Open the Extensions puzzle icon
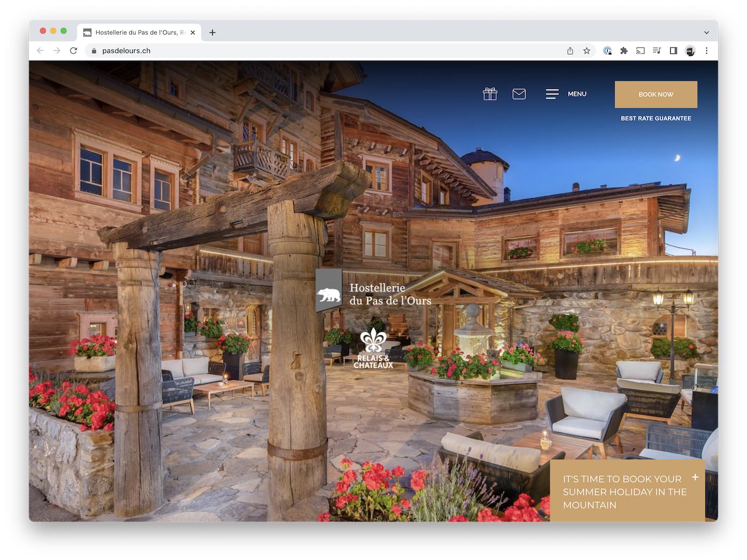This screenshot has height=560, width=747. [624, 51]
